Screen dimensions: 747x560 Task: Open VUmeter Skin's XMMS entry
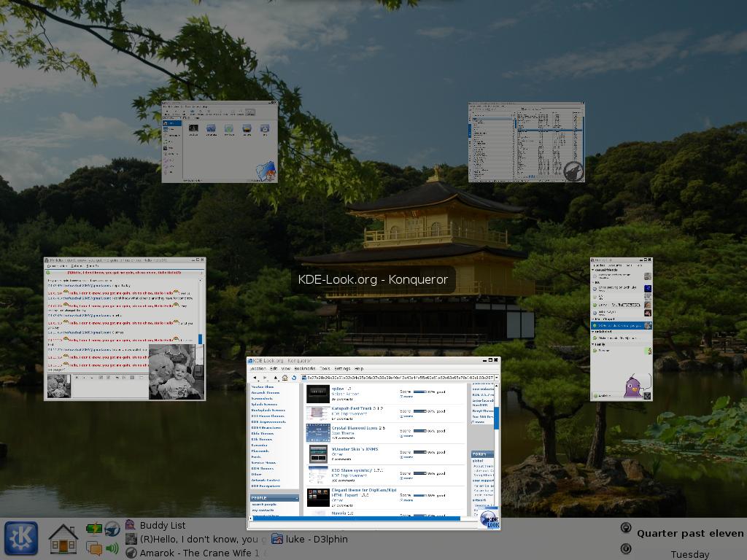[355, 449]
